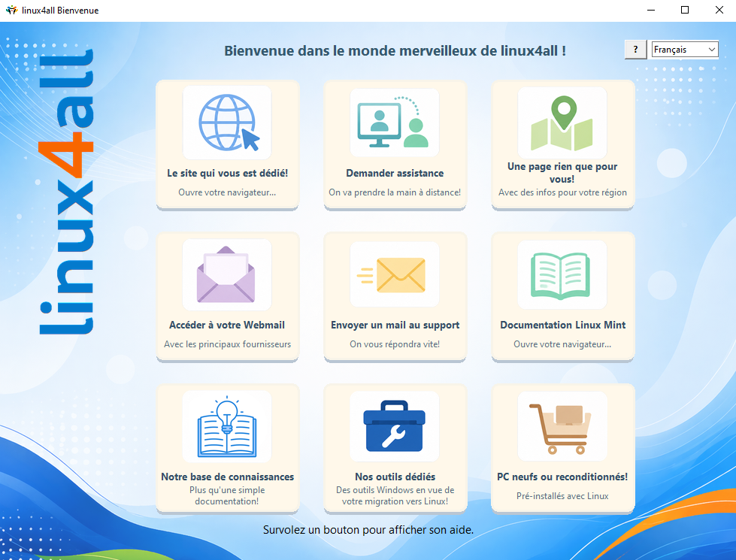The width and height of the screenshot is (736, 560).
Task: Click the linux4all app icon in title bar
Action: (x=11, y=10)
